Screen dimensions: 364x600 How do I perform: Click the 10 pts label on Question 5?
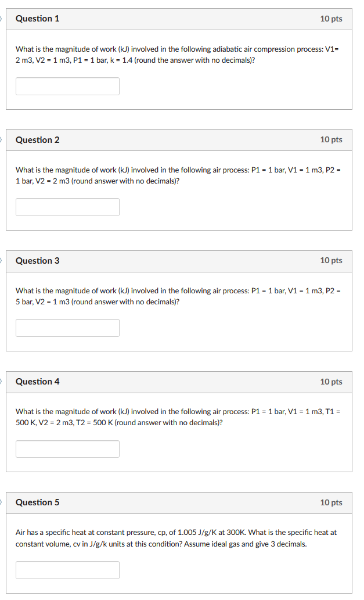tap(331, 502)
